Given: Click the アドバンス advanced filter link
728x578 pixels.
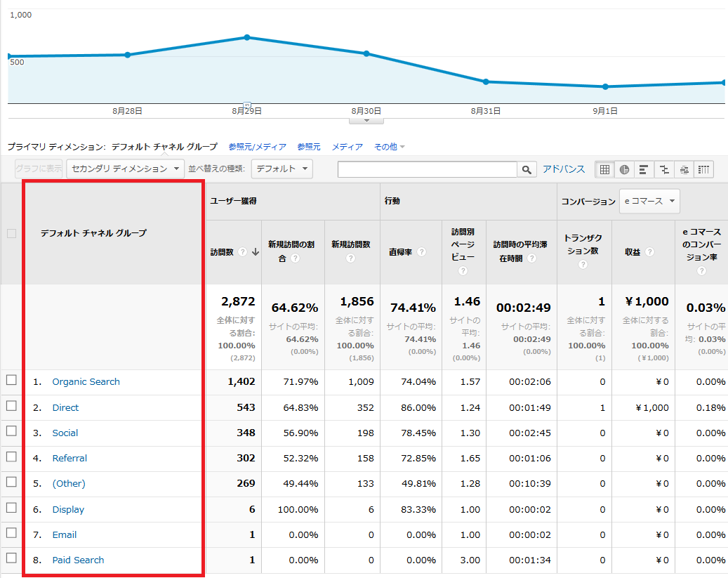Looking at the screenshot, I should pos(563,169).
